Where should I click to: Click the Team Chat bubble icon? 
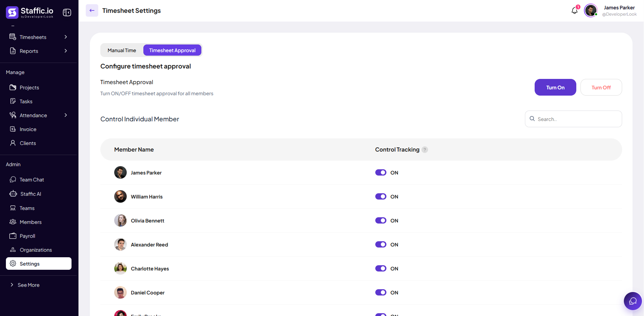(x=13, y=179)
